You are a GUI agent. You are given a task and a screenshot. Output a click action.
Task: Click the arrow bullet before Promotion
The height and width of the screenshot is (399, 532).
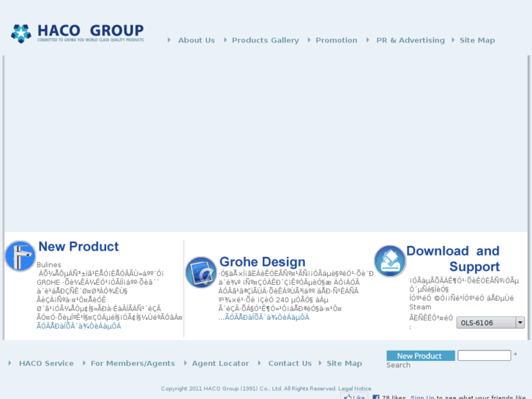309,40
